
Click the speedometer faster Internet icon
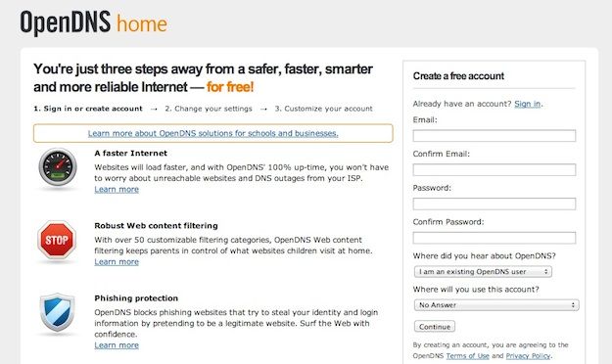pos(58,167)
